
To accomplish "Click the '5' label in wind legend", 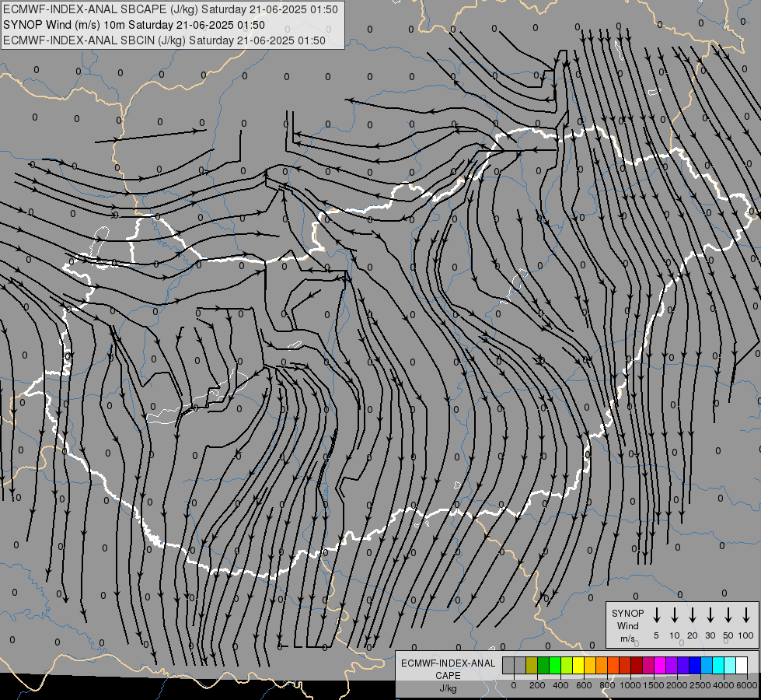I will point(656,635).
